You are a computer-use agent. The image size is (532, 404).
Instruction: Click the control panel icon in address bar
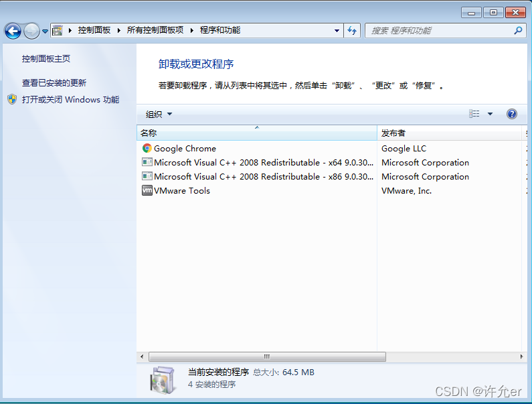pos(58,31)
